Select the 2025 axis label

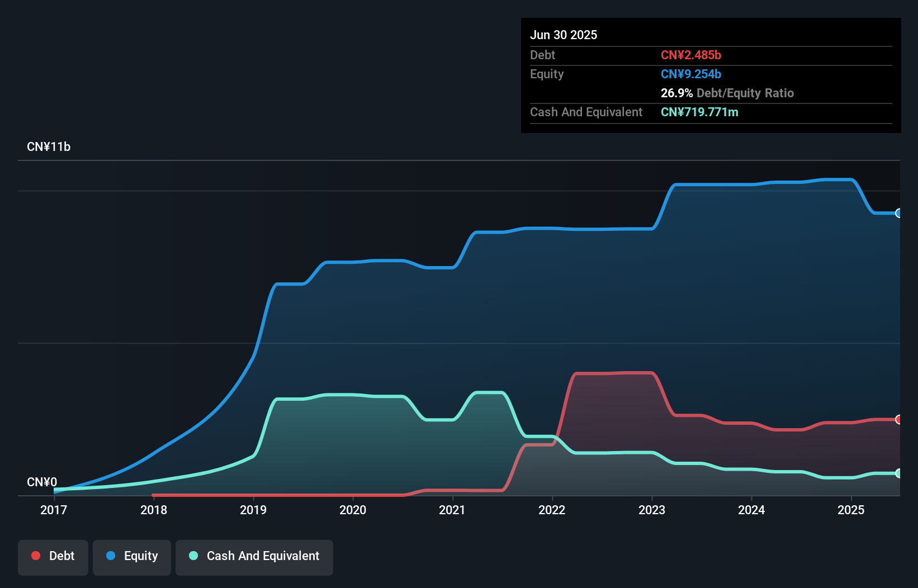pos(851,510)
